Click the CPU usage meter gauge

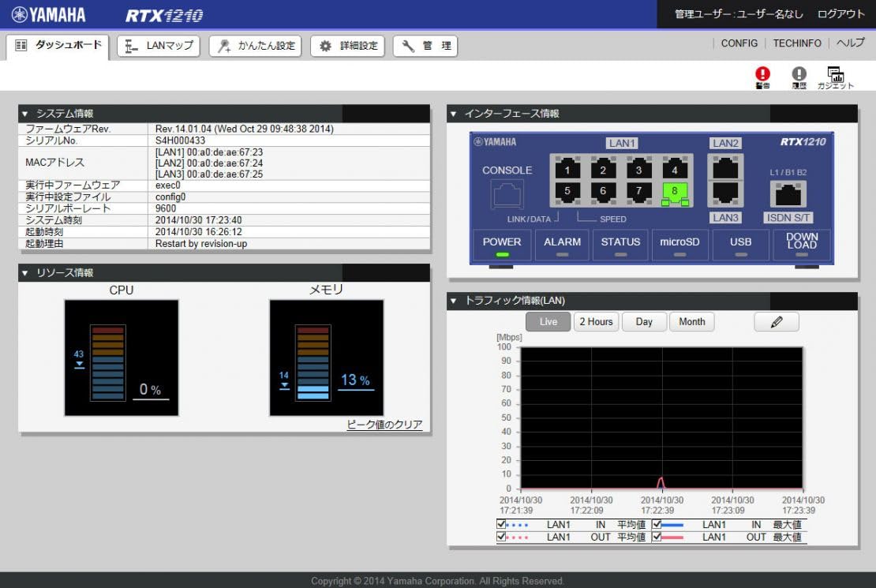pyautogui.click(x=122, y=358)
